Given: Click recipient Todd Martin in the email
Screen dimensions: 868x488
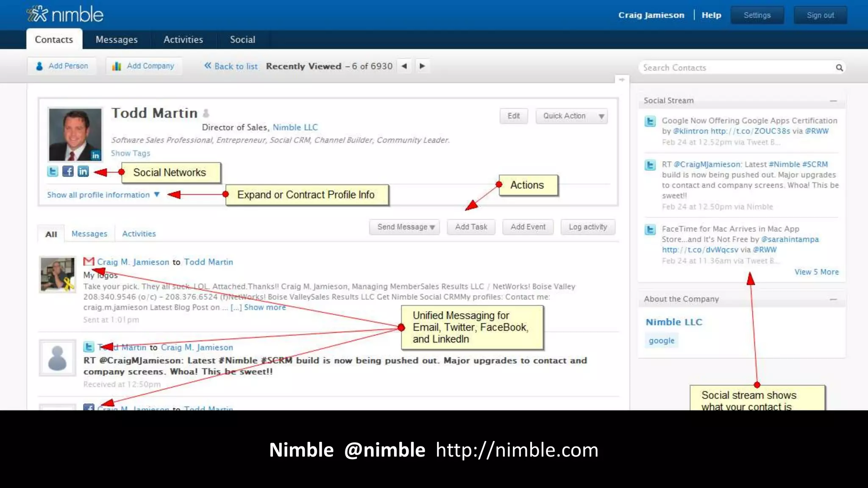Looking at the screenshot, I should (x=209, y=262).
